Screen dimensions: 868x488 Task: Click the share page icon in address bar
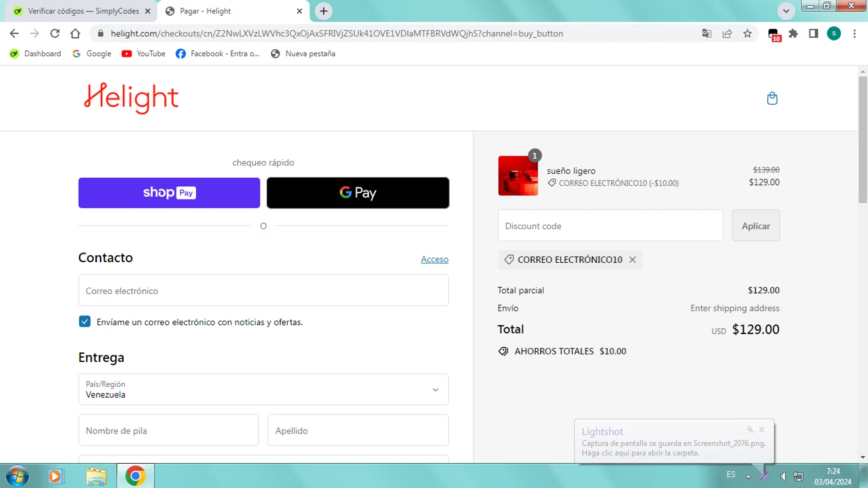click(727, 34)
